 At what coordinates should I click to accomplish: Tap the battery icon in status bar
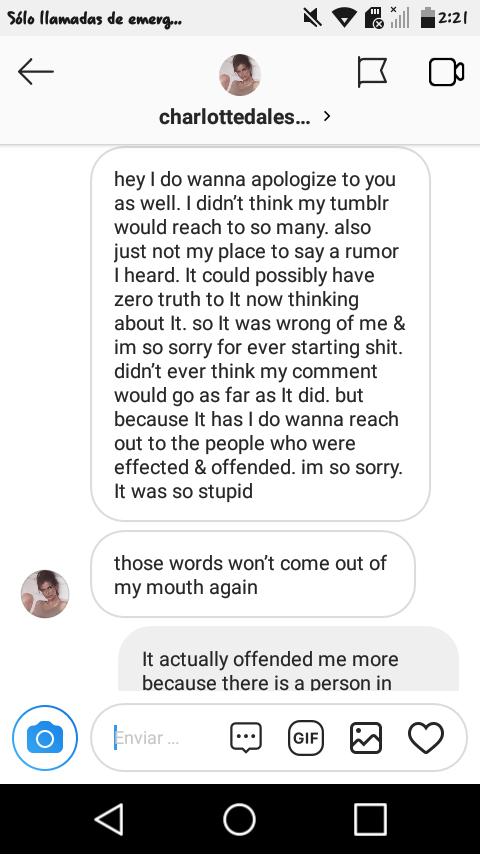(x=428, y=18)
